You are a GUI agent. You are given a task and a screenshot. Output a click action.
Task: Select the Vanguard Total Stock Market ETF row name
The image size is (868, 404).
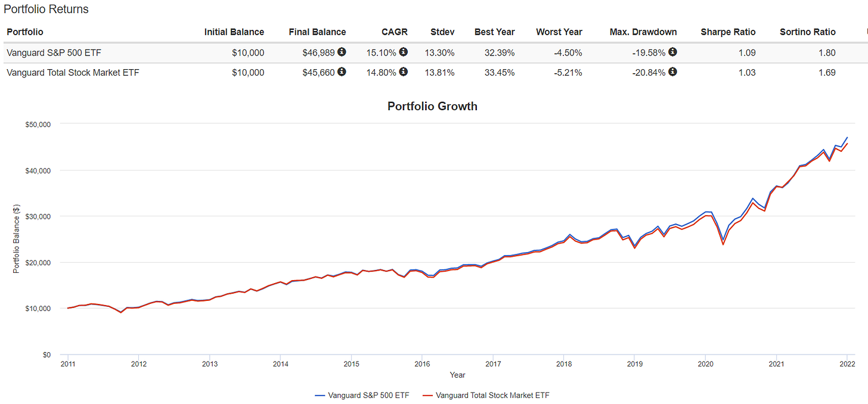[x=73, y=72]
